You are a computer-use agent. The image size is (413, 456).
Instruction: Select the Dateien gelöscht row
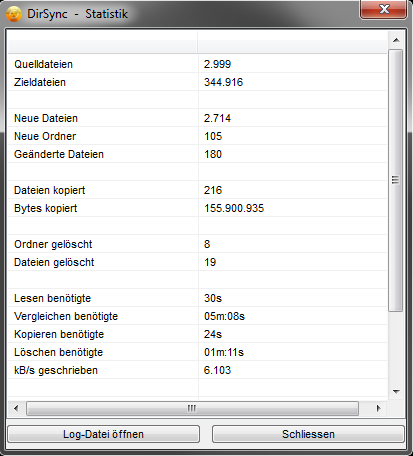pyautogui.click(x=197, y=262)
